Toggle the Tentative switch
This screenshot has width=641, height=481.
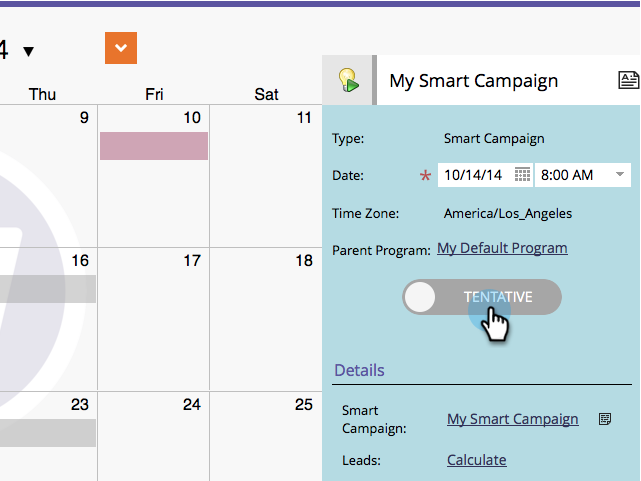click(x=482, y=297)
